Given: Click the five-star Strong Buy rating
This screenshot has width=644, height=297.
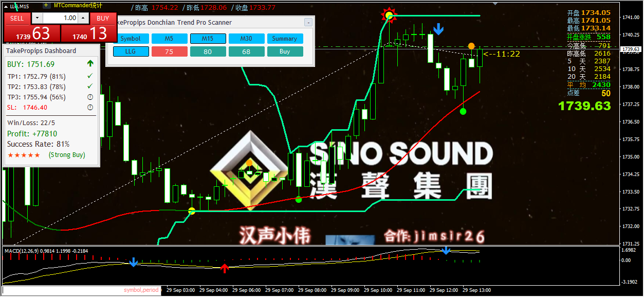Looking at the screenshot, I should [23, 155].
